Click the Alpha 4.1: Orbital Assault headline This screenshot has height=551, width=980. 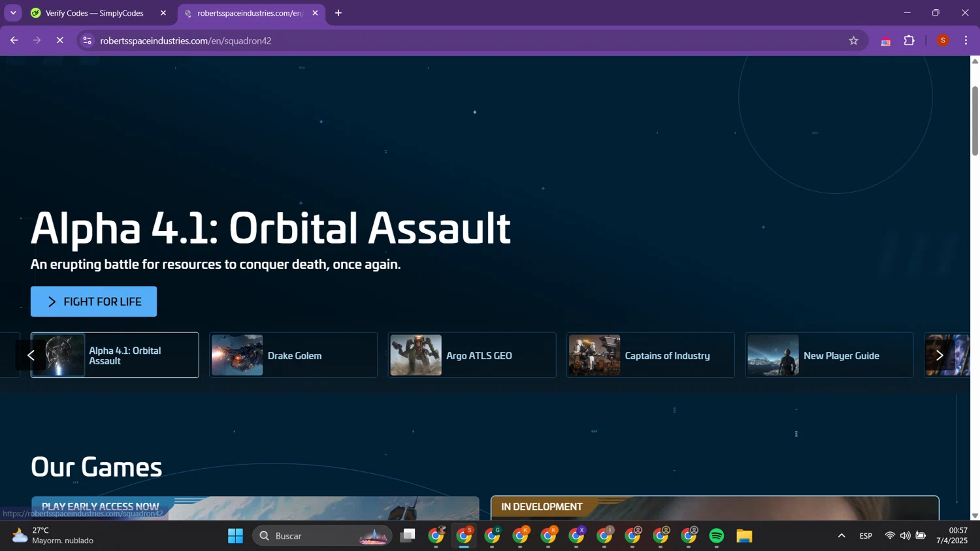pyautogui.click(x=270, y=228)
